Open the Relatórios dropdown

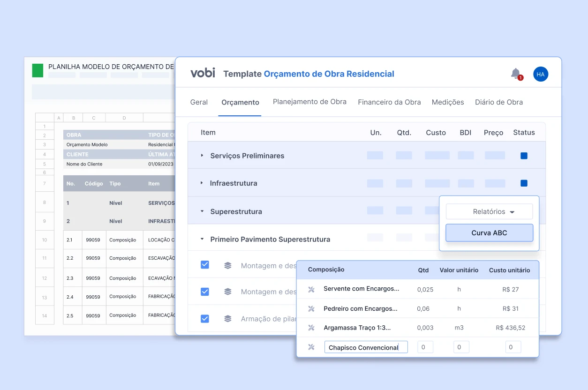pyautogui.click(x=489, y=211)
